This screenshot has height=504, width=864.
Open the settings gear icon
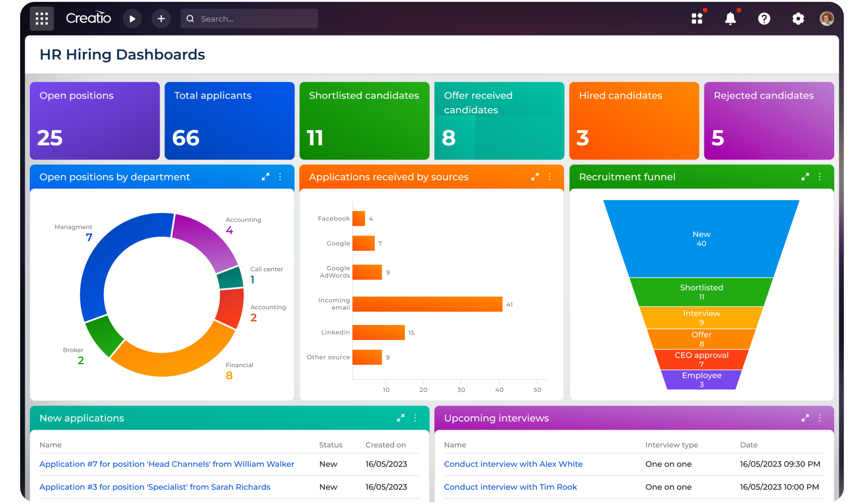[798, 19]
